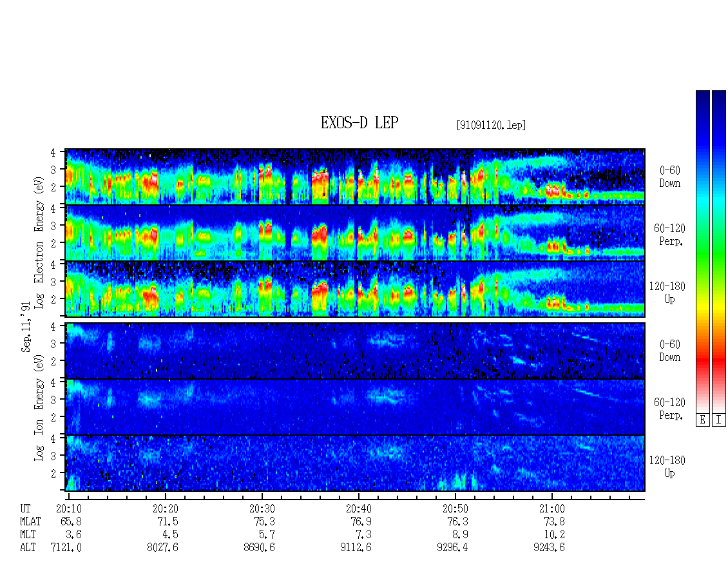
Task: Click the UT 20:30 time tick label
Action: [262, 509]
